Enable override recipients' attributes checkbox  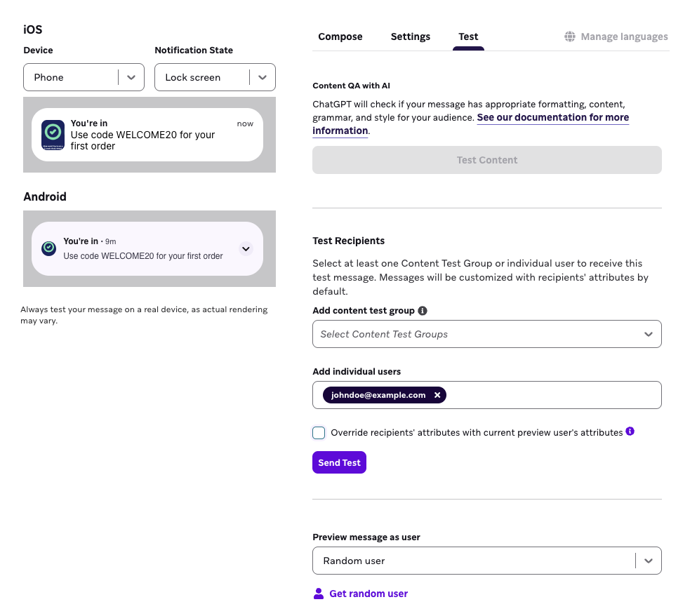point(319,433)
